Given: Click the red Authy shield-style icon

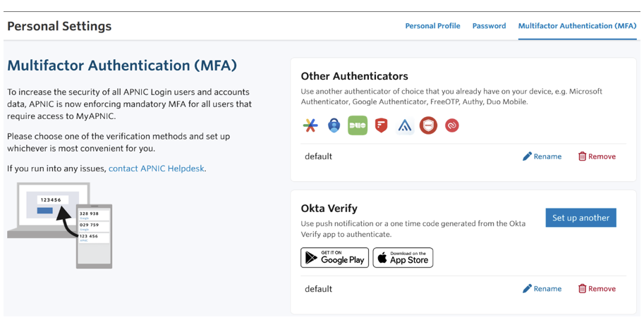Looking at the screenshot, I should 382,125.
